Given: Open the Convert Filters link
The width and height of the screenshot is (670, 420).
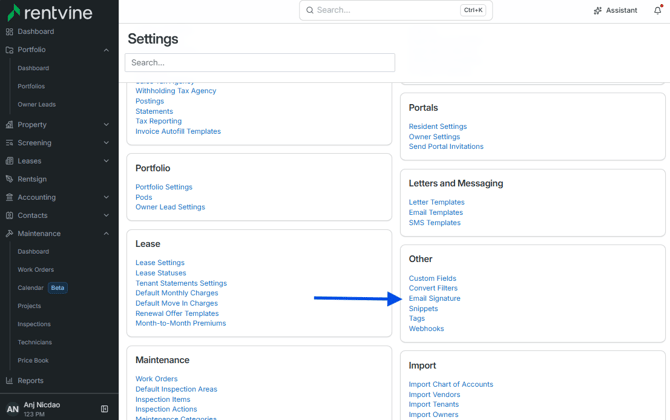Looking at the screenshot, I should [x=433, y=288].
